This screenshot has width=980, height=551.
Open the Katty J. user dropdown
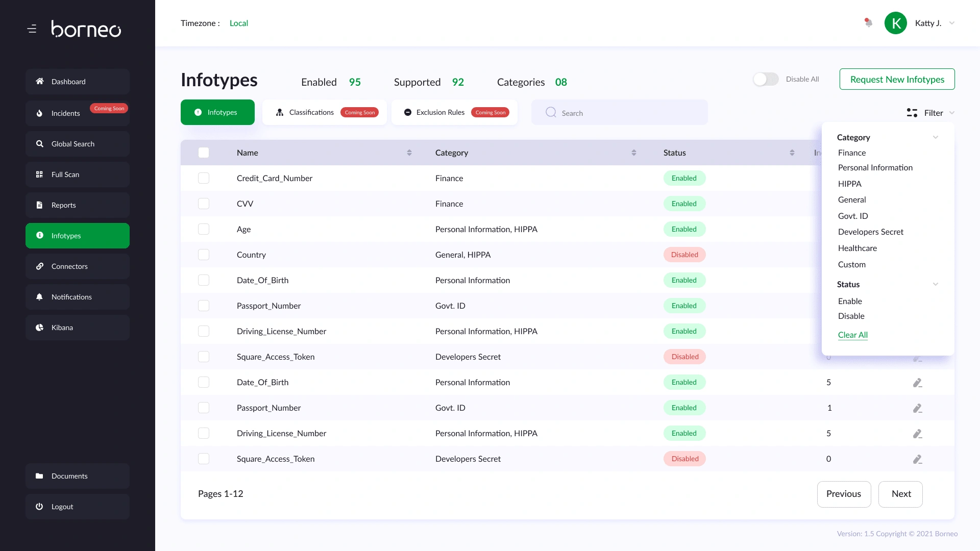(x=951, y=23)
